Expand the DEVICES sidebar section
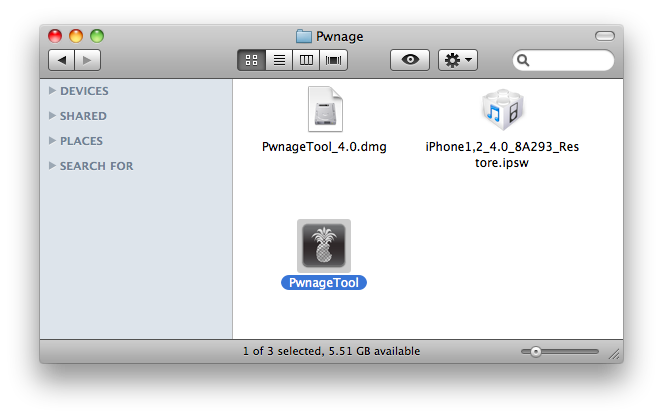The image size is (663, 418). click(x=52, y=91)
